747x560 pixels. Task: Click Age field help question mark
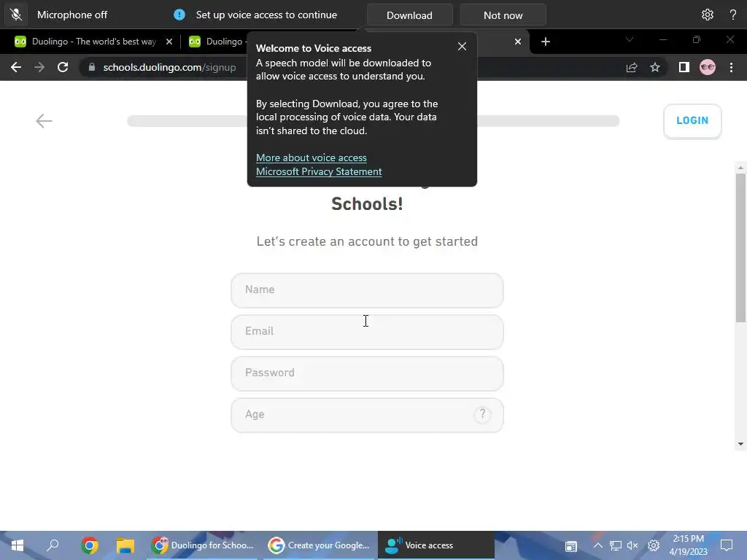pyautogui.click(x=482, y=414)
